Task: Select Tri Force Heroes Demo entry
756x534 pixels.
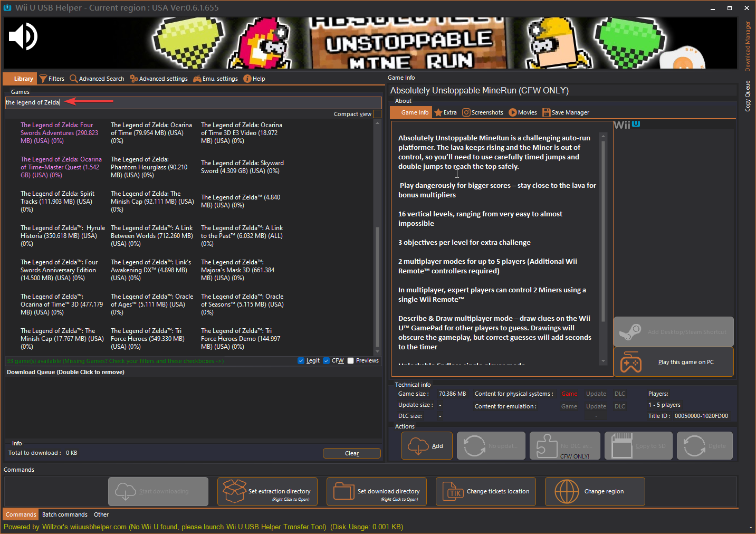Action: pos(241,339)
